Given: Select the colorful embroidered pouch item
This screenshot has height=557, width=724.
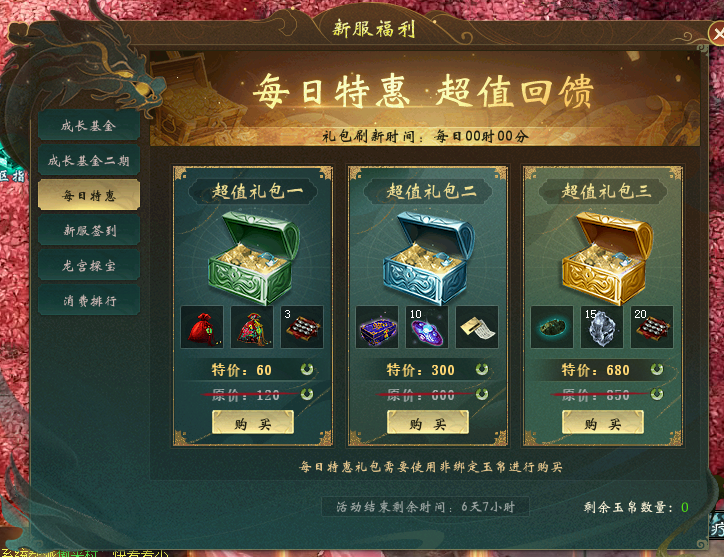Looking at the screenshot, I should (252, 327).
